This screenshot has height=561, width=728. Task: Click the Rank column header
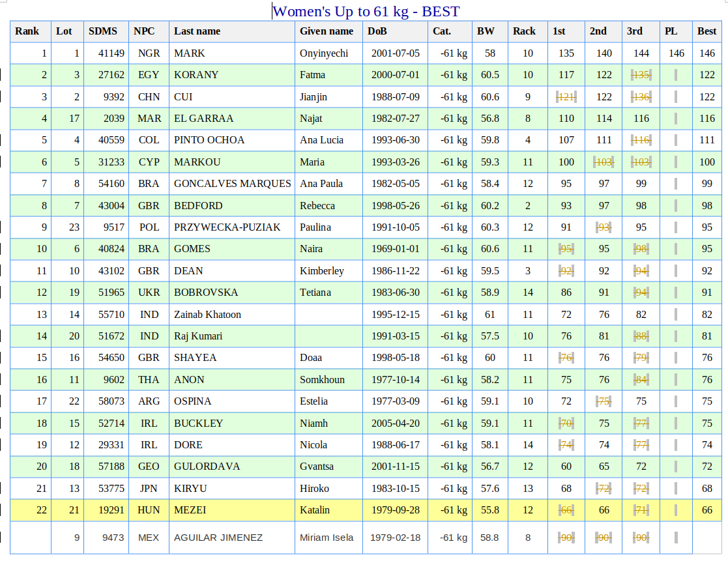[27, 31]
